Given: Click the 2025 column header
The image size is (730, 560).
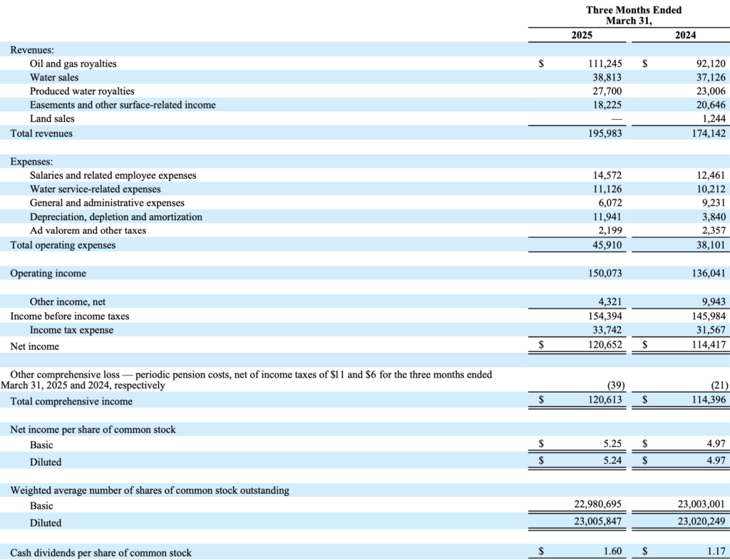Looking at the screenshot, I should coord(582,35).
